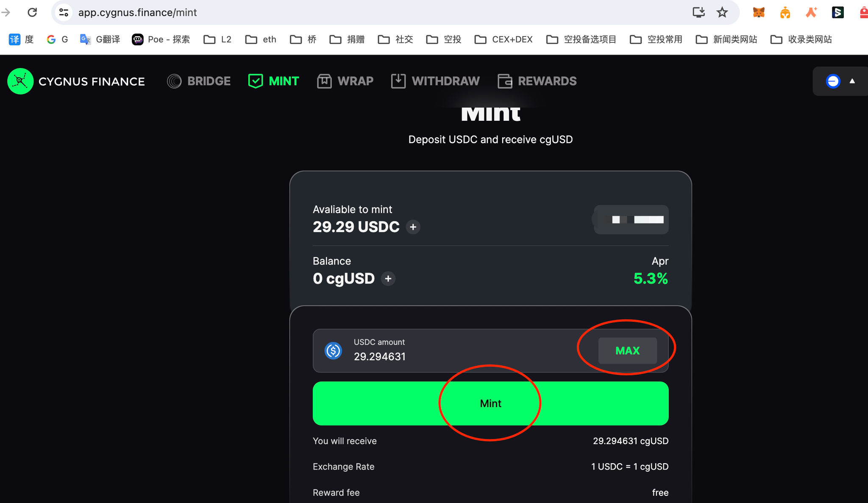Click the MetaMask fox extension icon
Image resolution: width=868 pixels, height=503 pixels.
click(759, 12)
